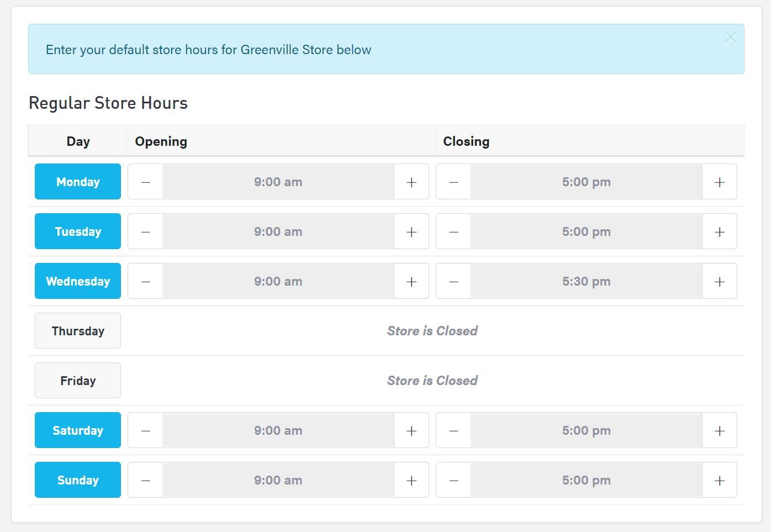The height and width of the screenshot is (532, 771).
Task: Click Sunday's 5:00 pm closing time field
Action: tap(586, 480)
